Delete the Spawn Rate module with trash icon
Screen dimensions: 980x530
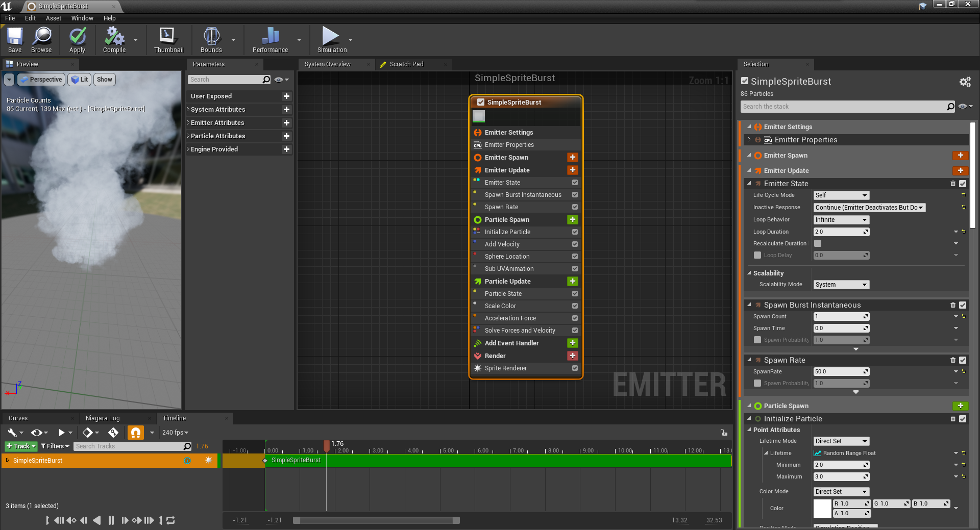coord(953,360)
